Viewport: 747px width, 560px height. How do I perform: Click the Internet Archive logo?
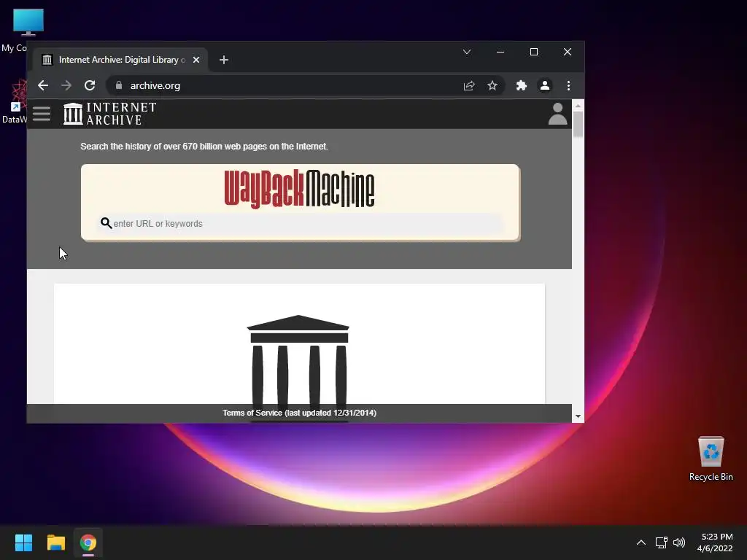[x=110, y=114]
